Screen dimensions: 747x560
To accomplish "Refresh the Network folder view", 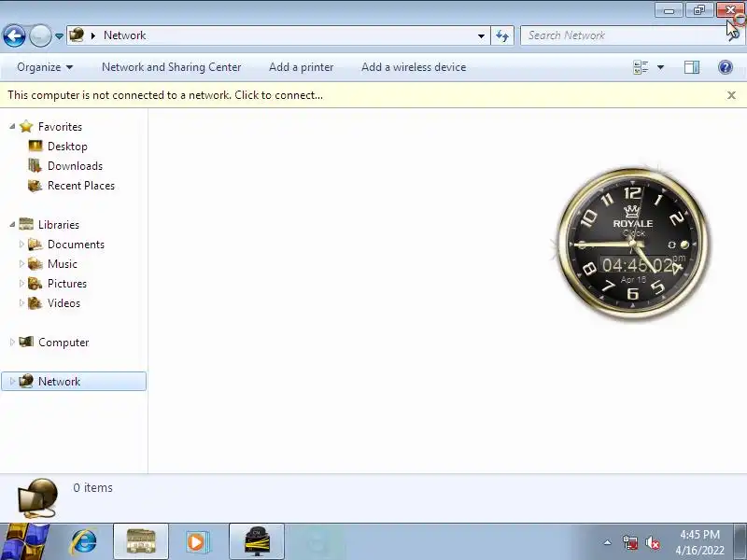I will (502, 35).
